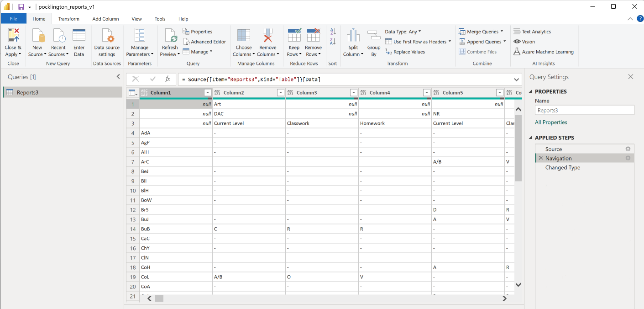Switch to the View tab
644x309 pixels.
tap(136, 19)
